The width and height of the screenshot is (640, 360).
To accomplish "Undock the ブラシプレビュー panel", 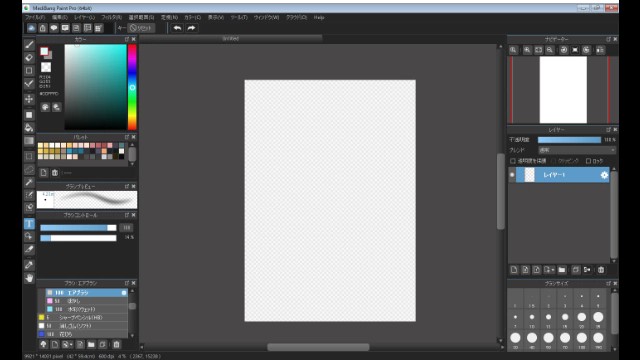I will 127,186.
